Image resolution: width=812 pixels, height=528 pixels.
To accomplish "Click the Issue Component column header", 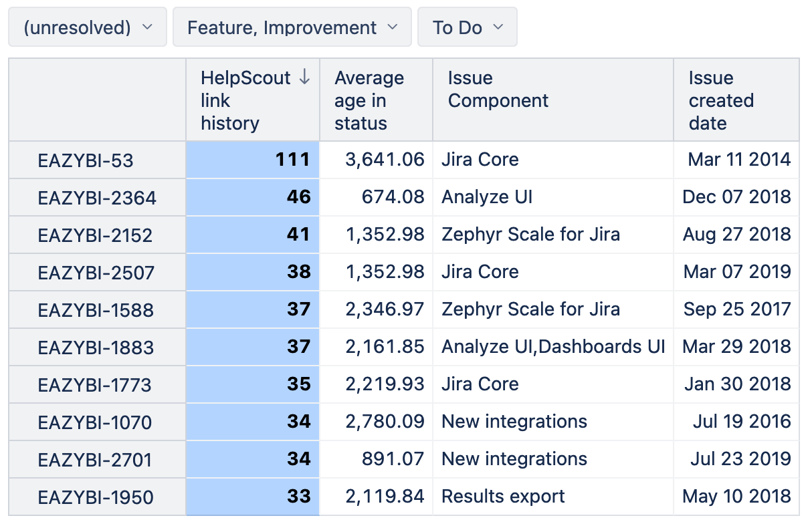I will [553, 100].
